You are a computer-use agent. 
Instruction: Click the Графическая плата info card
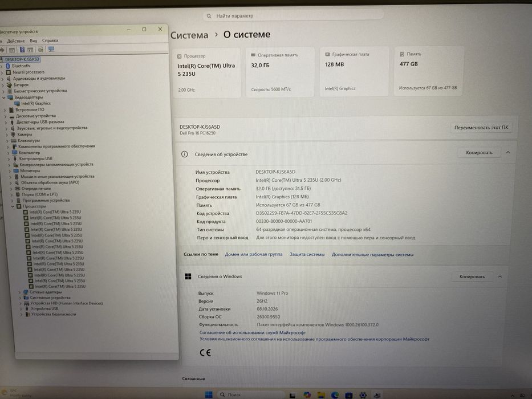354,72
